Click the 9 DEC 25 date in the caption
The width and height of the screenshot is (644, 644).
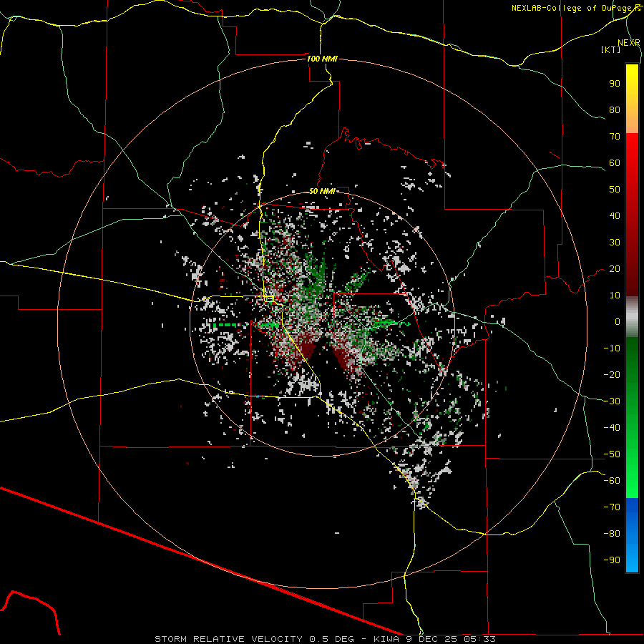coord(432,639)
